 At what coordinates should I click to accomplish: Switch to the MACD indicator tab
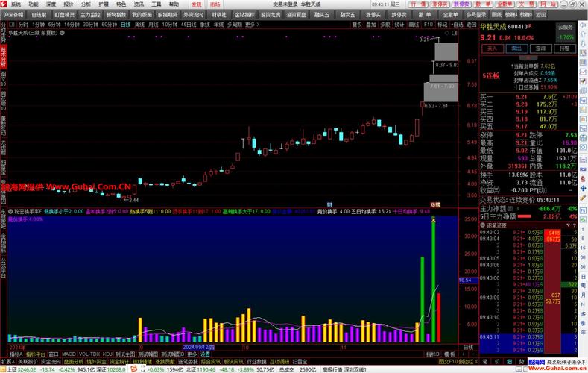pyautogui.click(x=69, y=354)
